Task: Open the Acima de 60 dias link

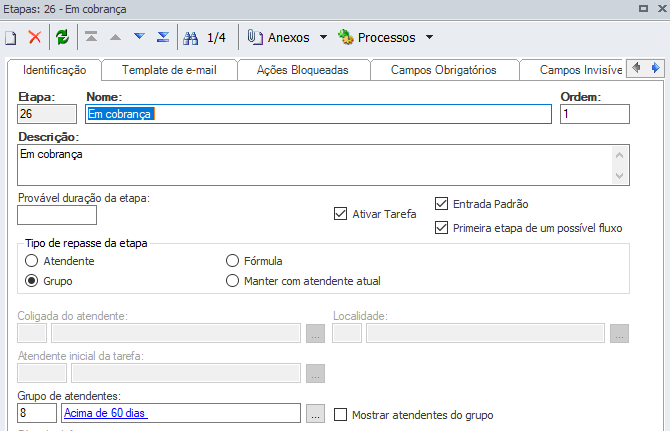Action: [106, 413]
